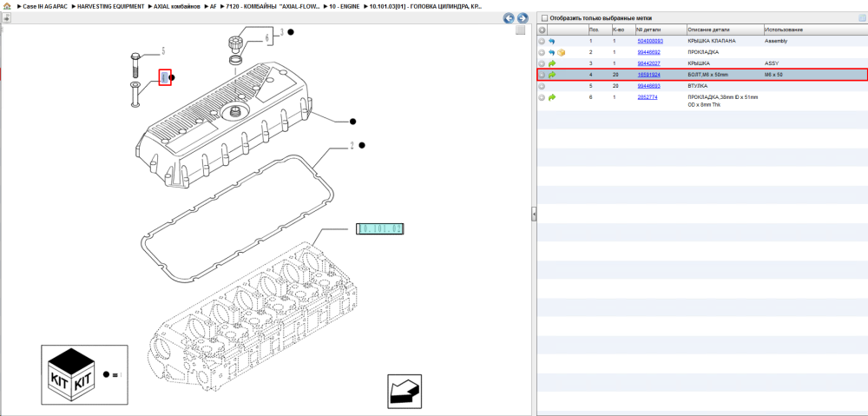This screenshot has width=868, height=416.
Task: Toggle the left panel button under home
Action: 5,17
